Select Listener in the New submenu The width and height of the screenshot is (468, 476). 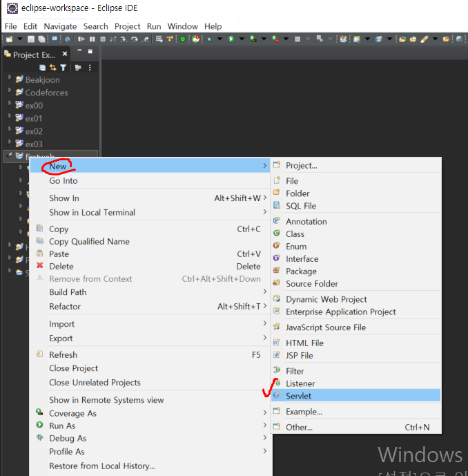pos(355,383)
